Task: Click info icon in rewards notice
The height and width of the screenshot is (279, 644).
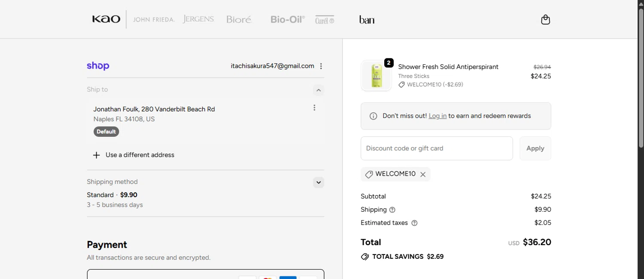Action: tap(374, 116)
